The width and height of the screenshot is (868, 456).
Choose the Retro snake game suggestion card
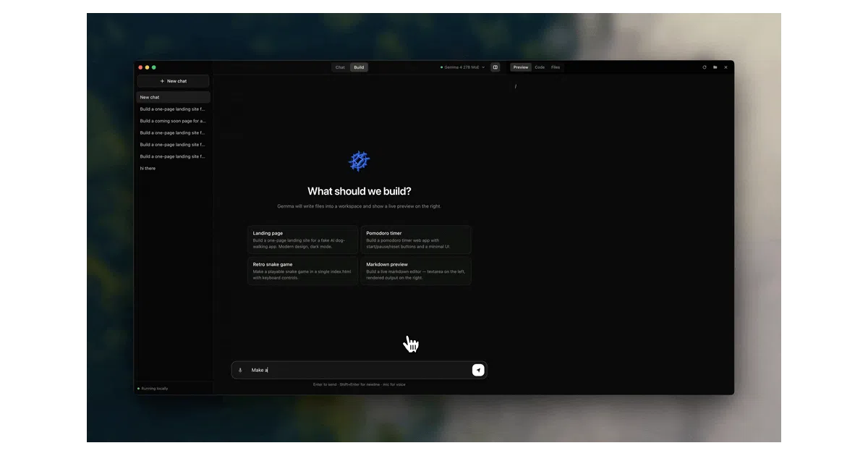303,271
